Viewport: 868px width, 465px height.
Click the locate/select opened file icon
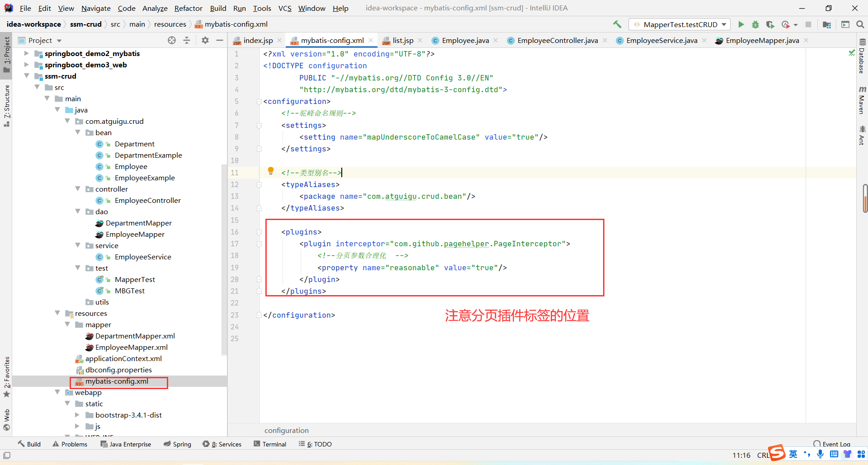[x=172, y=40]
